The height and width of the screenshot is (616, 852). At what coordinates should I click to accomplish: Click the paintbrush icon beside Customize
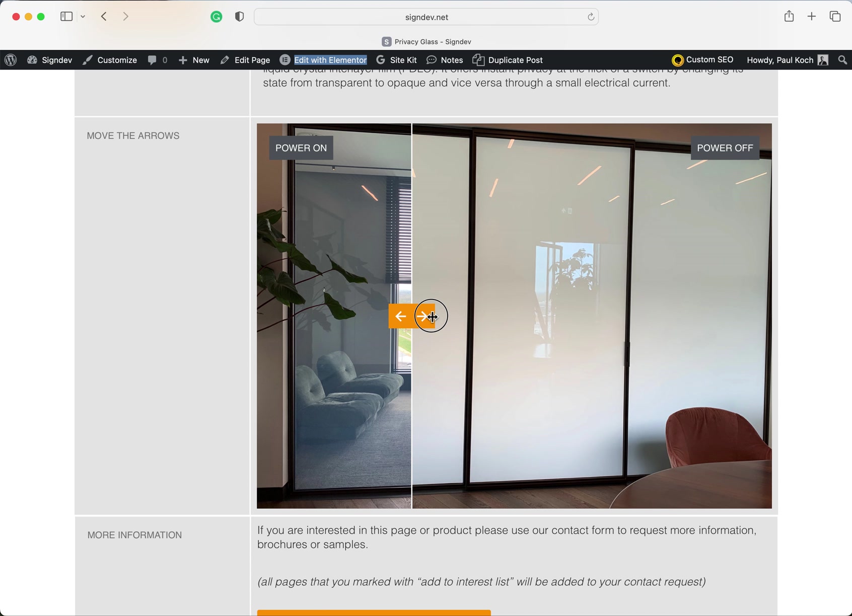(88, 60)
